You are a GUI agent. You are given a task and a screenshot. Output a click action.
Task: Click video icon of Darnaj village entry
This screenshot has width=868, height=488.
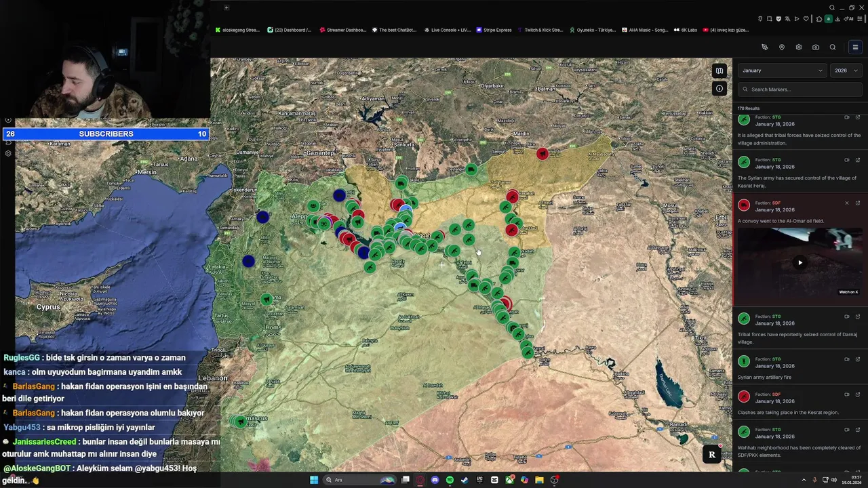846,317
